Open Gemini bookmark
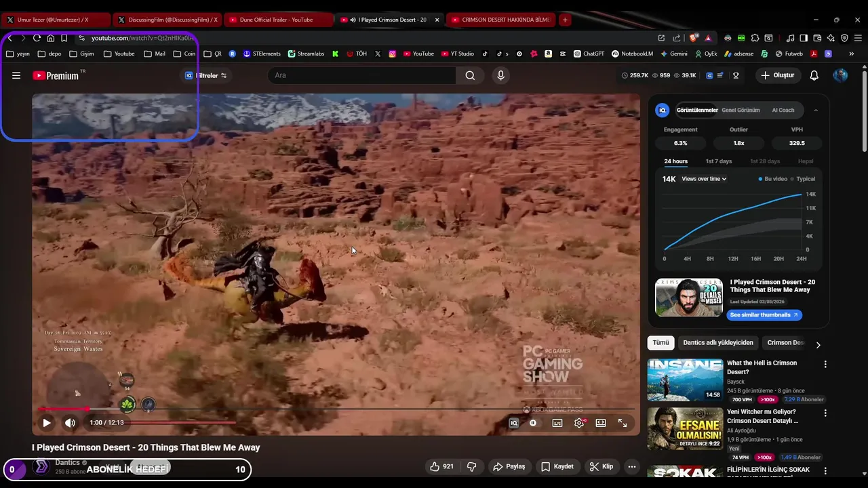868x488 pixels. point(673,54)
